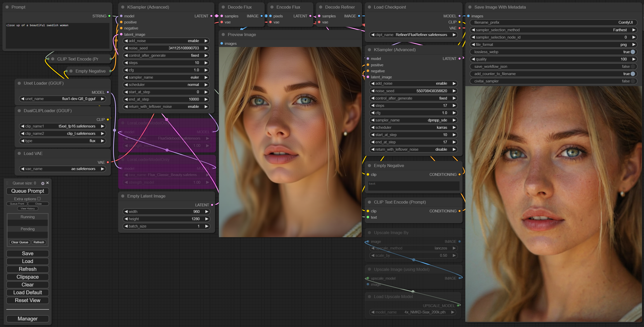This screenshot has width=644, height=327.
Task: Open queue settings gear icon
Action: [43, 183]
